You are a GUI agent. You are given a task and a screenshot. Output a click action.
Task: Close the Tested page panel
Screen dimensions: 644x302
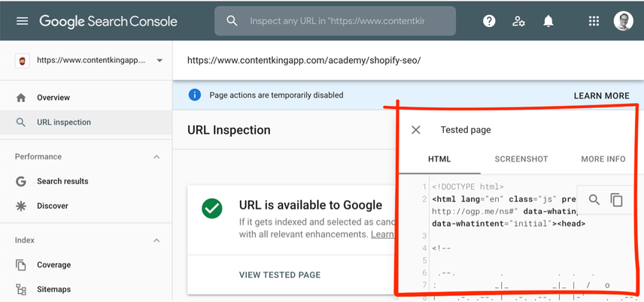pyautogui.click(x=415, y=130)
